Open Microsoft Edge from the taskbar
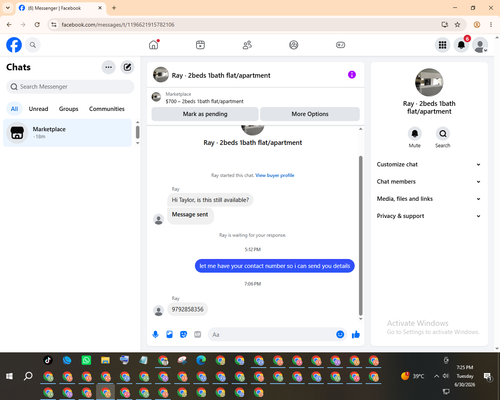500x400 pixels. [201, 360]
